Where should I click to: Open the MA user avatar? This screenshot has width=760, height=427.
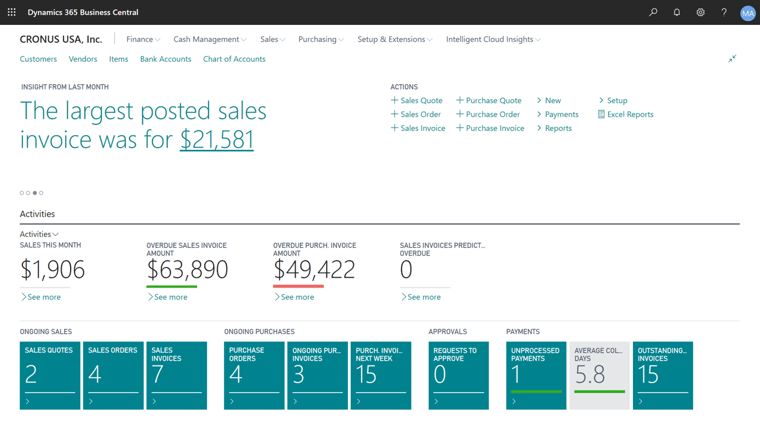[x=748, y=13]
